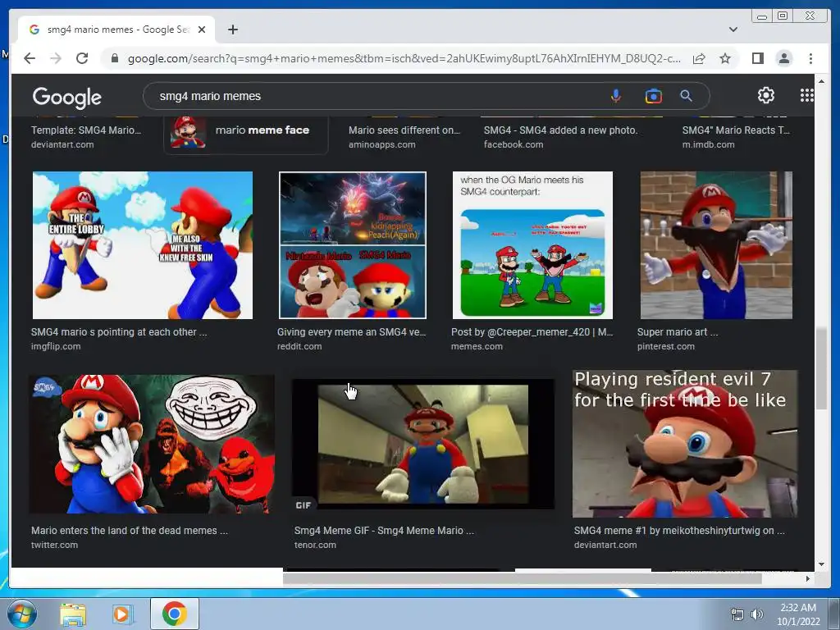Click the address bar URL
The width and height of the screenshot is (840, 630).
click(x=404, y=58)
